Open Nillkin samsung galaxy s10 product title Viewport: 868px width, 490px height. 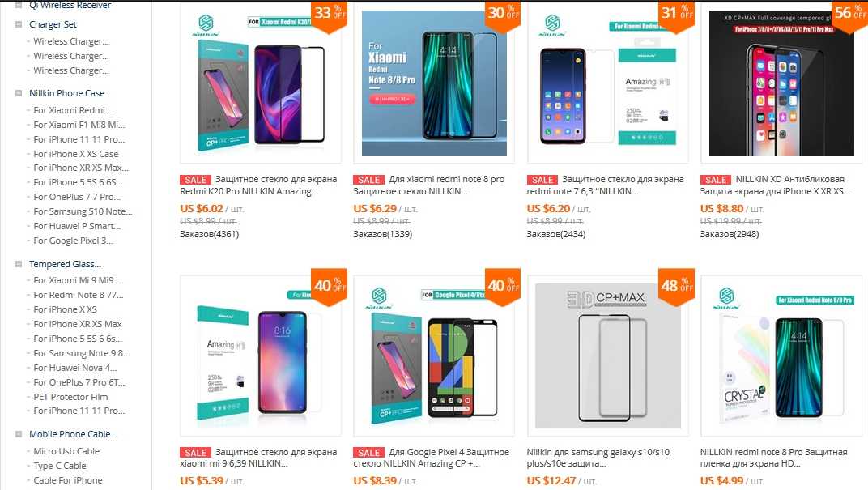pos(598,458)
